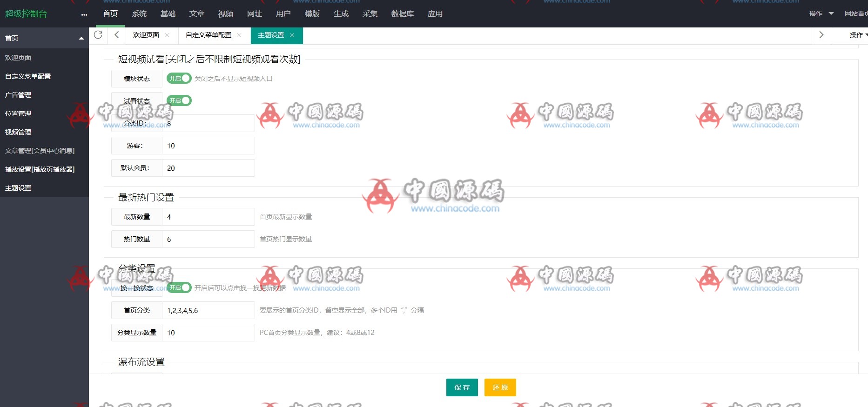Image resolution: width=868 pixels, height=407 pixels.
Task: Open the 首页 top menu
Action: point(110,13)
